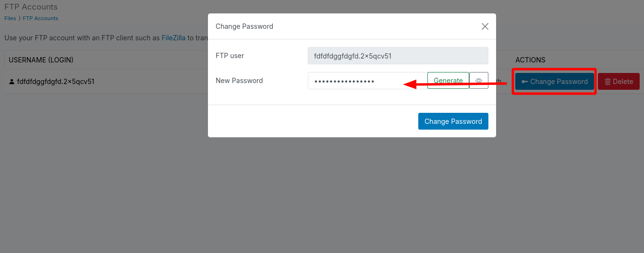This screenshot has width=644, height=253.
Task: Click the greyed-out FTP user field
Action: 398,56
